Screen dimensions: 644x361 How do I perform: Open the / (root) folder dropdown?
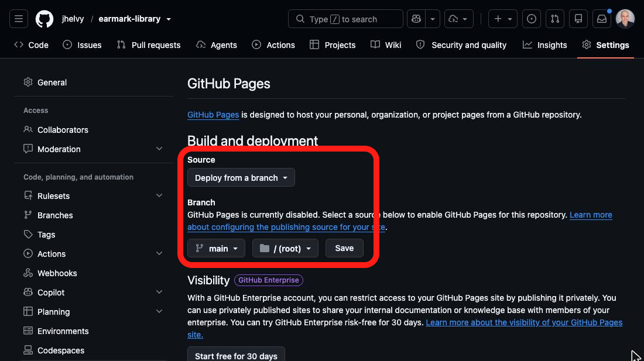[x=285, y=248]
